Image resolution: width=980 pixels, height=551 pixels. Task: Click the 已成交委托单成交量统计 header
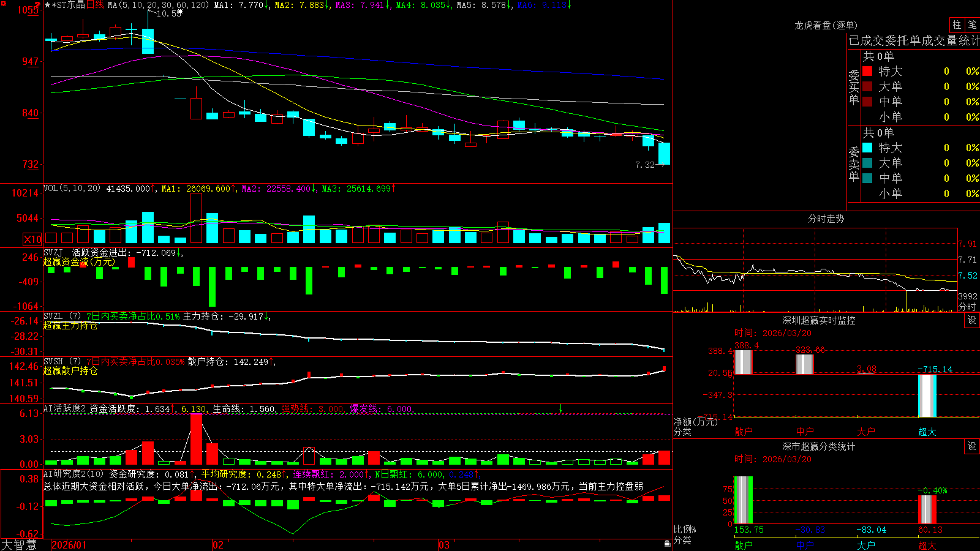click(x=914, y=40)
